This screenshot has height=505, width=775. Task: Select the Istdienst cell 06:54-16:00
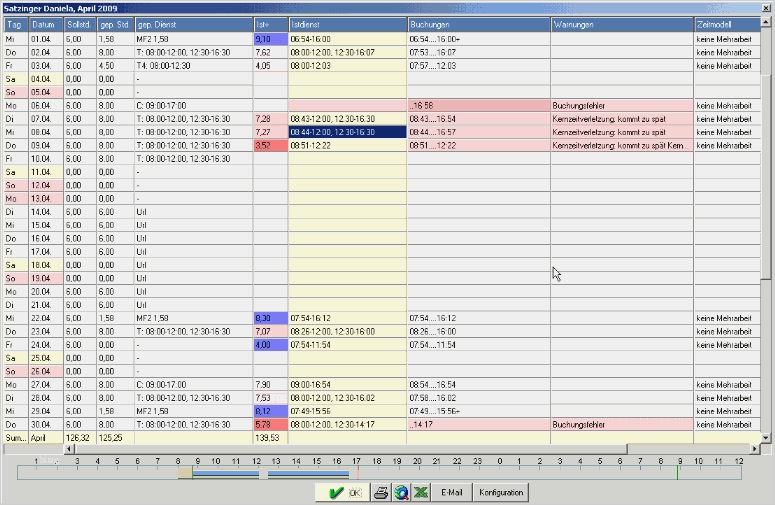coord(347,39)
